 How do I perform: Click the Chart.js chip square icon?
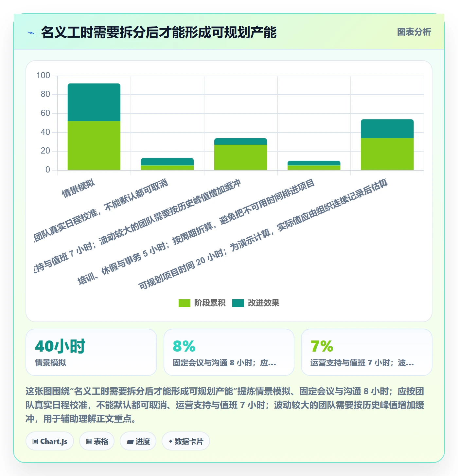(35, 442)
